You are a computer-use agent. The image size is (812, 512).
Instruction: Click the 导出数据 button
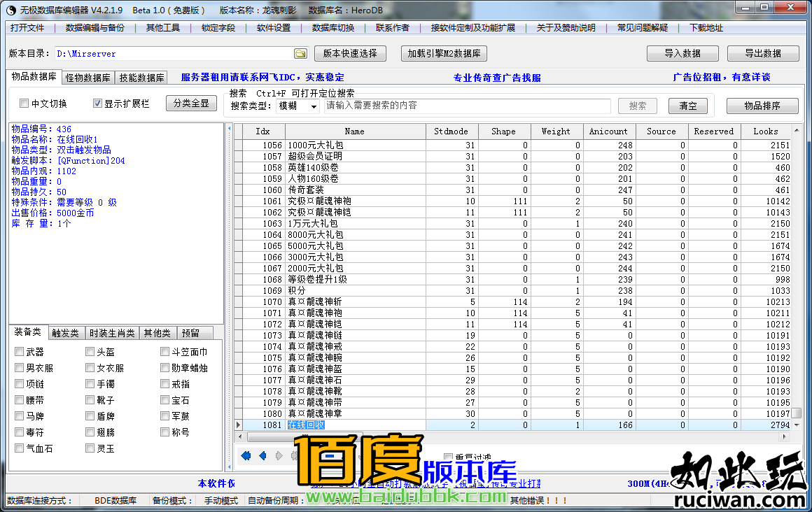[763, 54]
